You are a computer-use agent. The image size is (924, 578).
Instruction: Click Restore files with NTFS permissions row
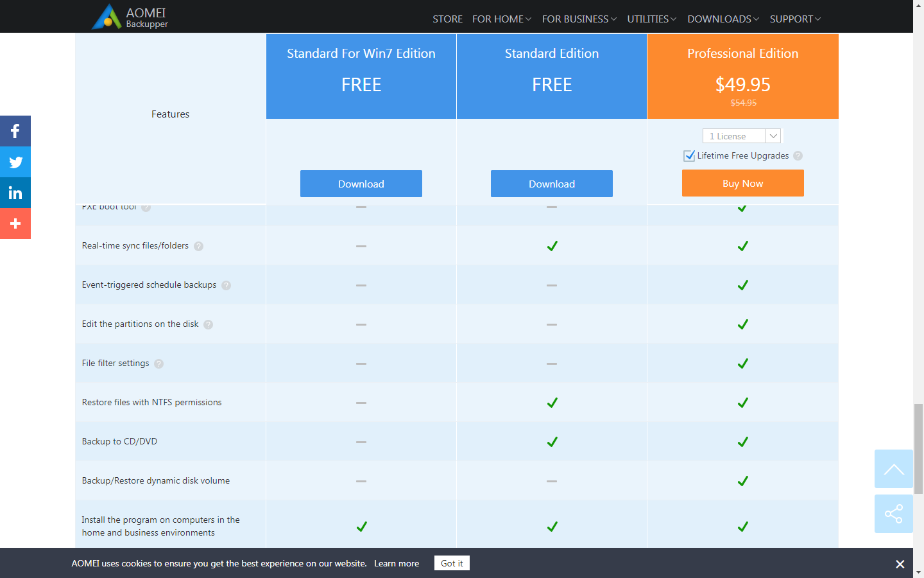coord(457,403)
